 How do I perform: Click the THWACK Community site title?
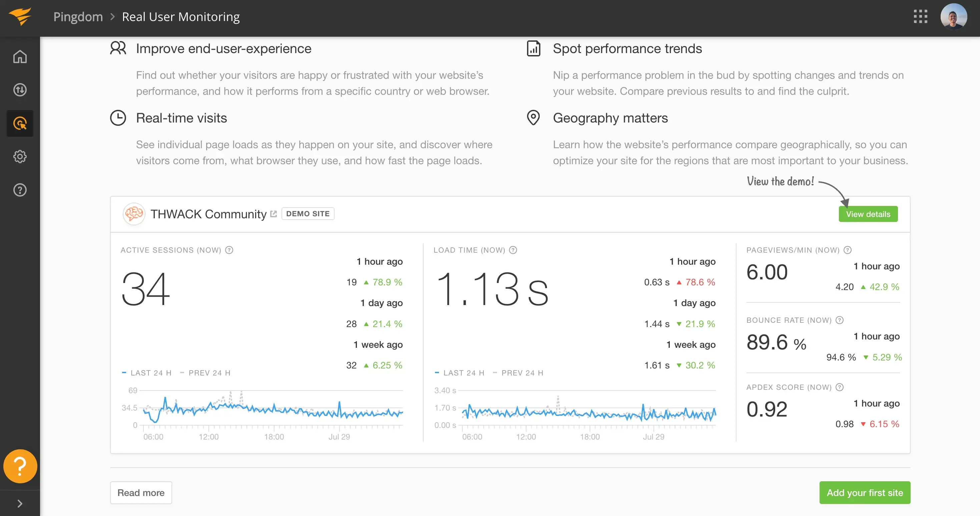click(208, 214)
